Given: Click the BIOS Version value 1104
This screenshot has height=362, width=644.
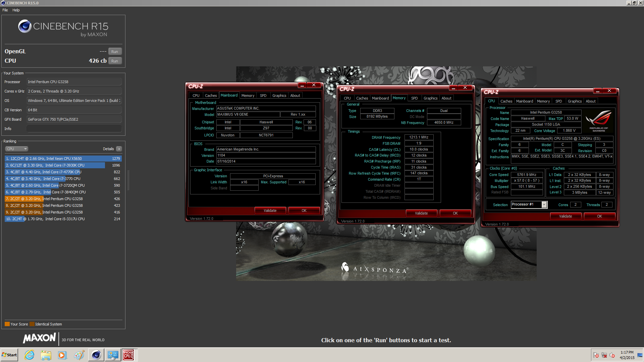Looking at the screenshot, I should (x=266, y=156).
